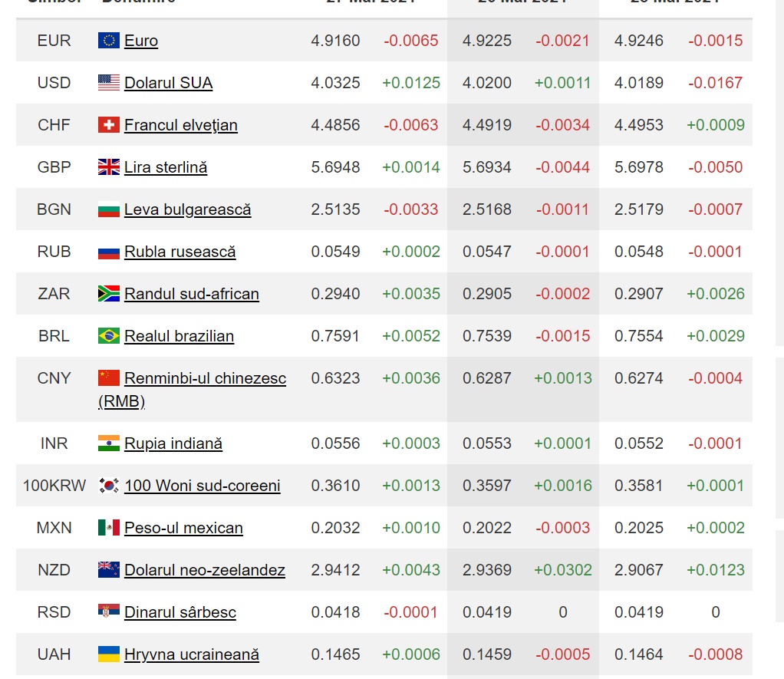The width and height of the screenshot is (784, 679).
Task: Open the Leva bulgarească link
Action: pos(187,209)
